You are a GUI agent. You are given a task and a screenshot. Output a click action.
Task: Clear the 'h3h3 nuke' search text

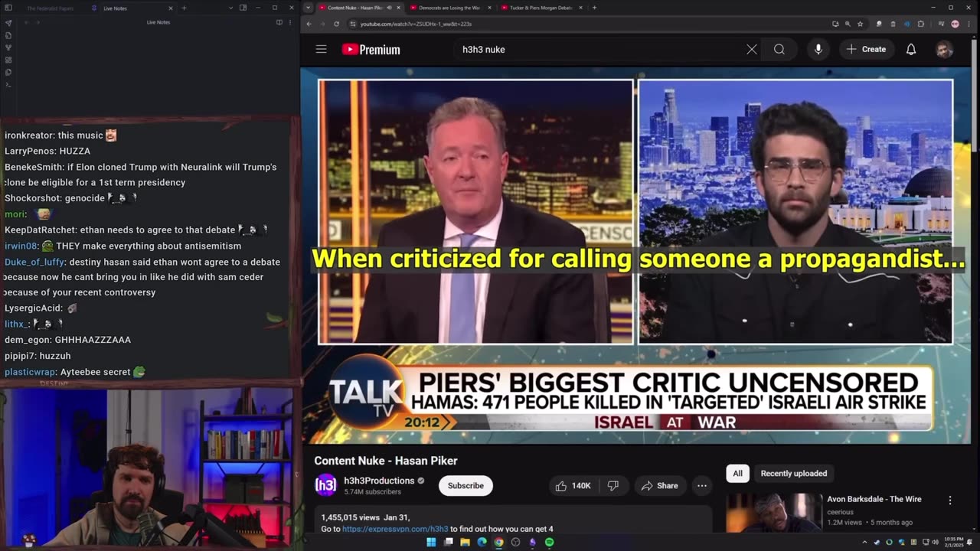coord(752,49)
